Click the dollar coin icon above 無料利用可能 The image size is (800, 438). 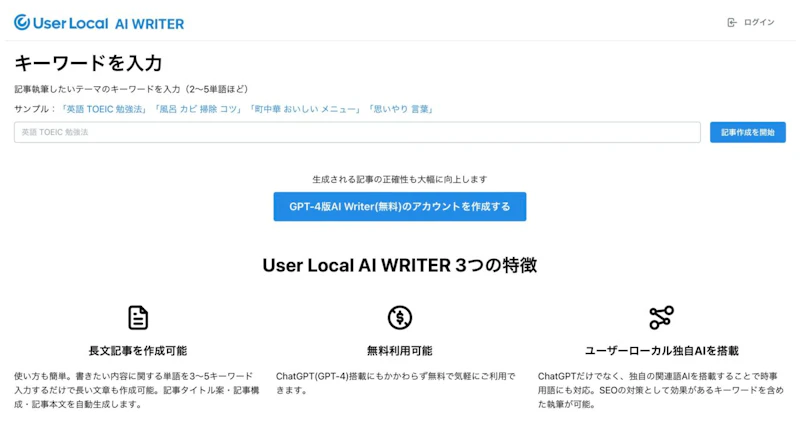[x=399, y=318]
